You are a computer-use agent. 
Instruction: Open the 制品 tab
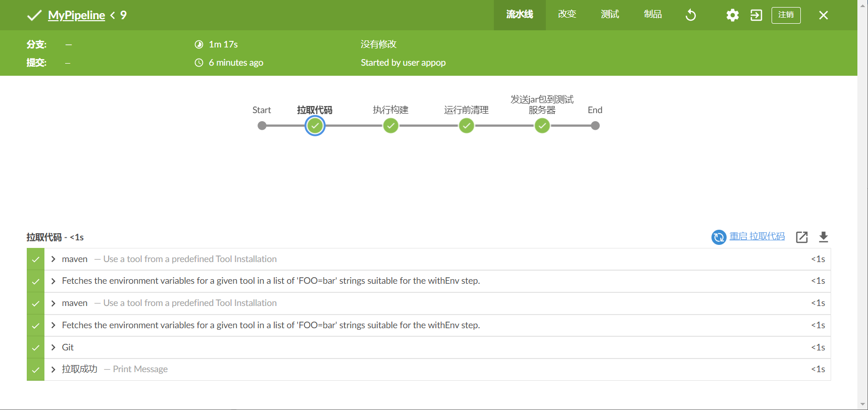point(652,15)
